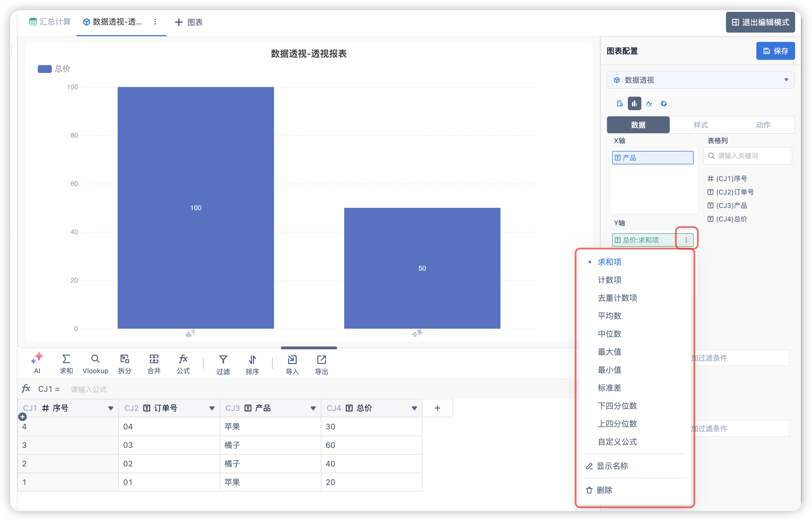Image resolution: width=812 pixels, height=521 pixels.
Task: Select the line chart type icon
Action: [649, 103]
